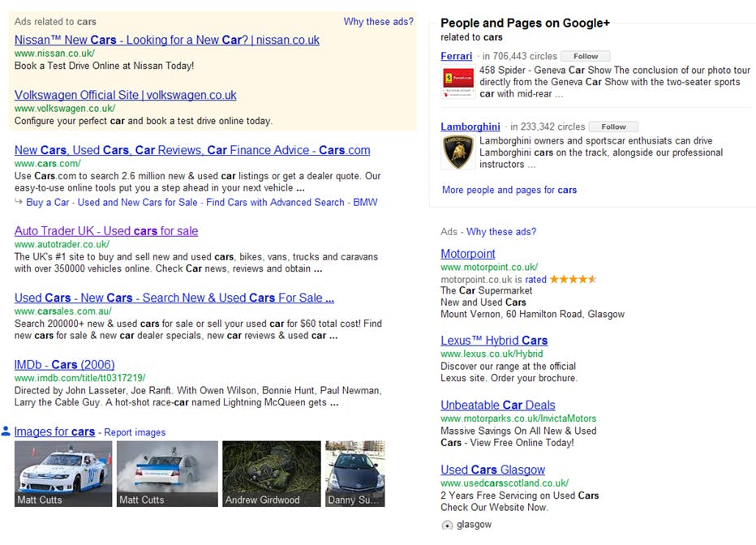Open the Motorpoint ad link
756x545 pixels.
(x=468, y=254)
